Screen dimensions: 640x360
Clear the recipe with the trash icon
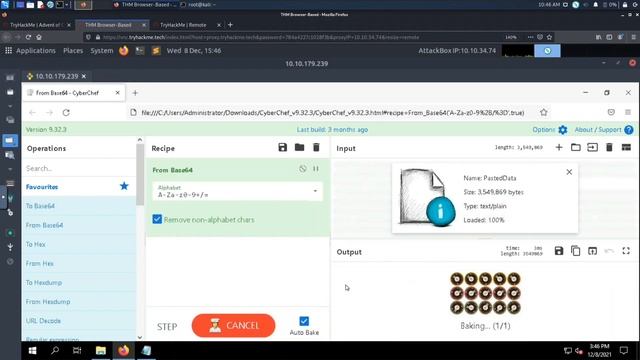pos(316,147)
